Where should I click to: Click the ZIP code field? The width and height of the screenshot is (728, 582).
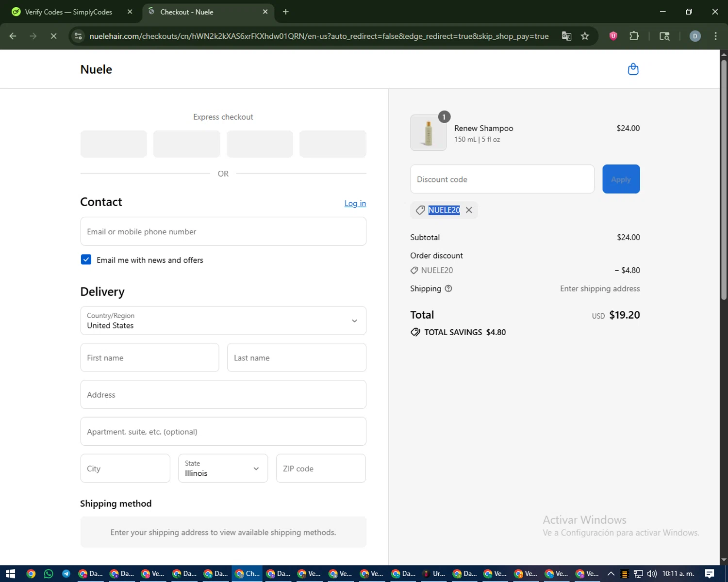[x=321, y=468]
